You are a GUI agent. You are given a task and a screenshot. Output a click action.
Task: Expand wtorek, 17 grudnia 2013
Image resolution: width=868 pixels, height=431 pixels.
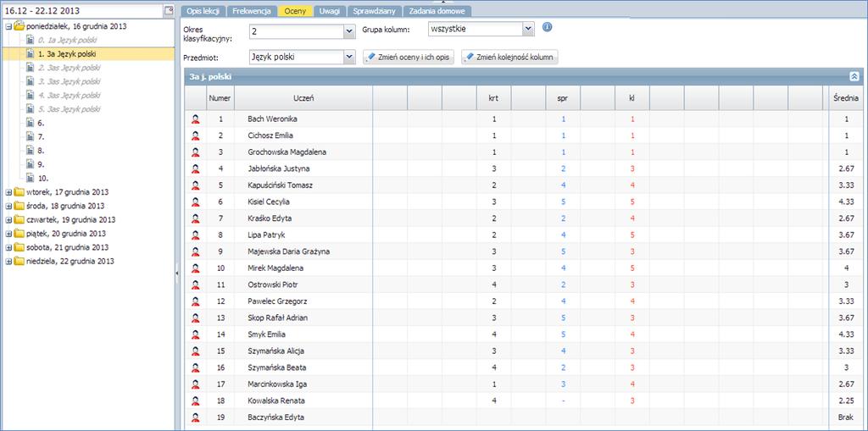[8, 192]
